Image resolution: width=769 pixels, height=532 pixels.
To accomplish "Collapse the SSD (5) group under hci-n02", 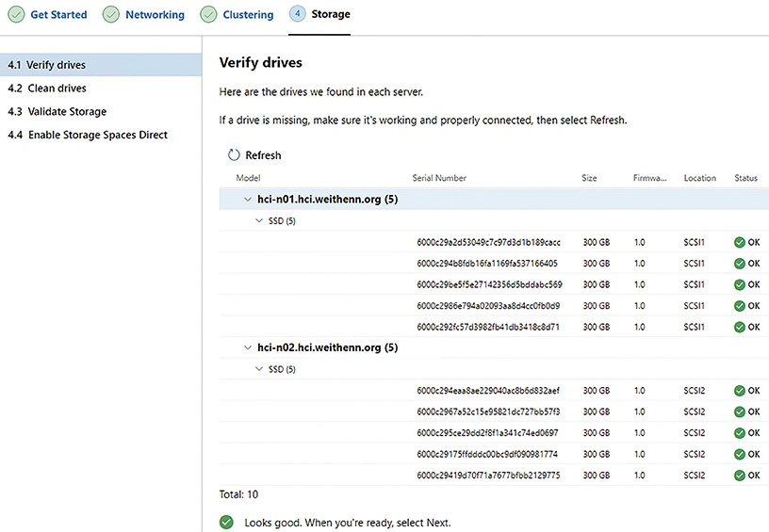I will click(259, 369).
